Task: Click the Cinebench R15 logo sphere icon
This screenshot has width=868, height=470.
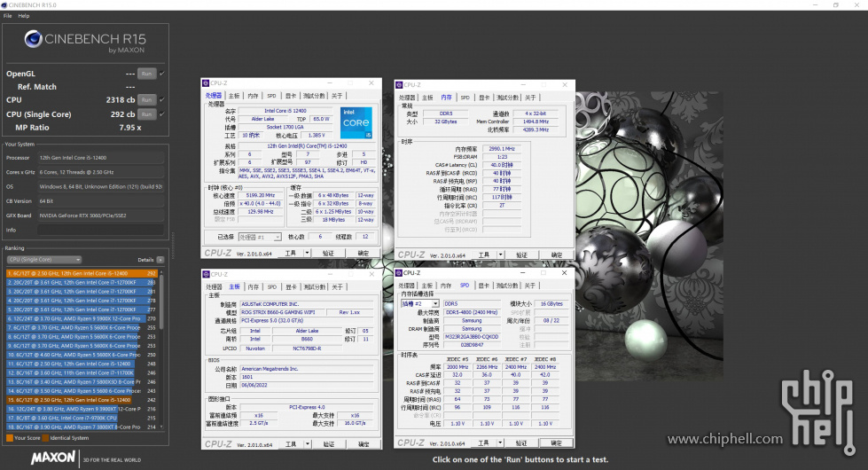Action: (33, 39)
